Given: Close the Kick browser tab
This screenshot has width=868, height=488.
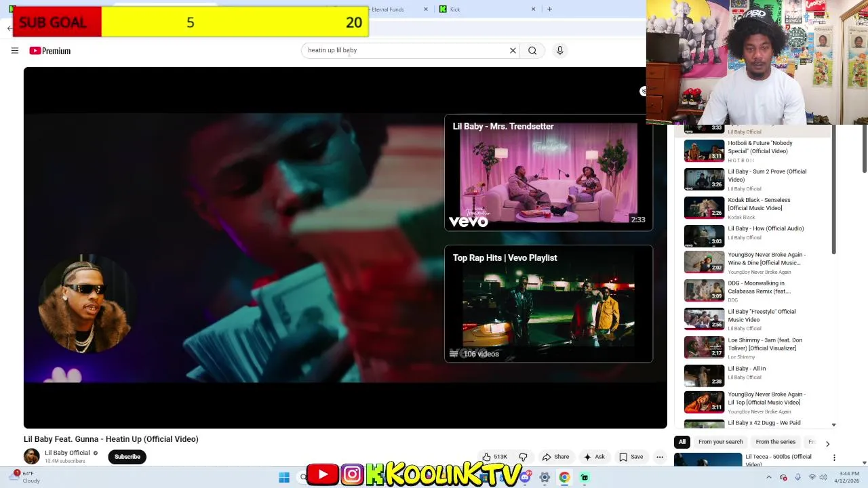Looking at the screenshot, I should (x=533, y=9).
